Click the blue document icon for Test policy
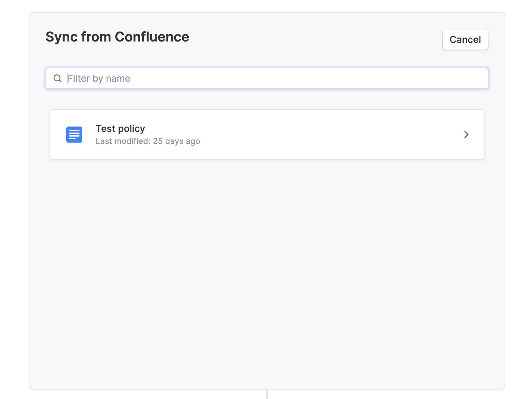Viewport: 532px width, 399px height. (74, 135)
